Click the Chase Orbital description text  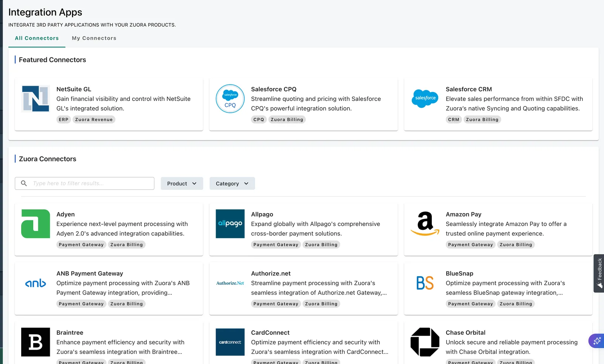point(512,347)
